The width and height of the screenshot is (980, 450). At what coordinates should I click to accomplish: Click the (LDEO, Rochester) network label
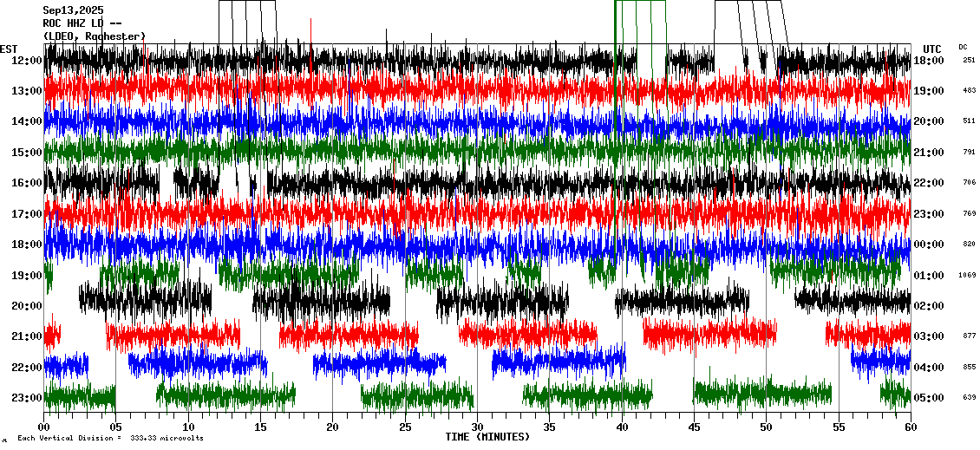[94, 36]
